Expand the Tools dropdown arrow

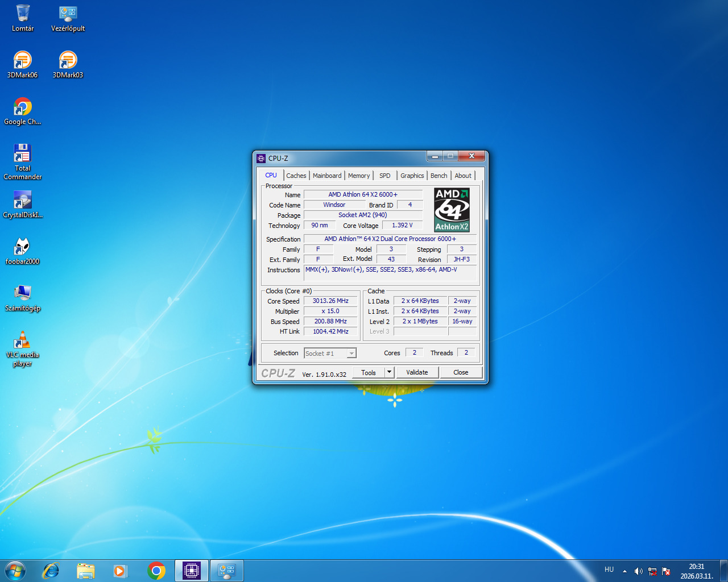pos(389,372)
